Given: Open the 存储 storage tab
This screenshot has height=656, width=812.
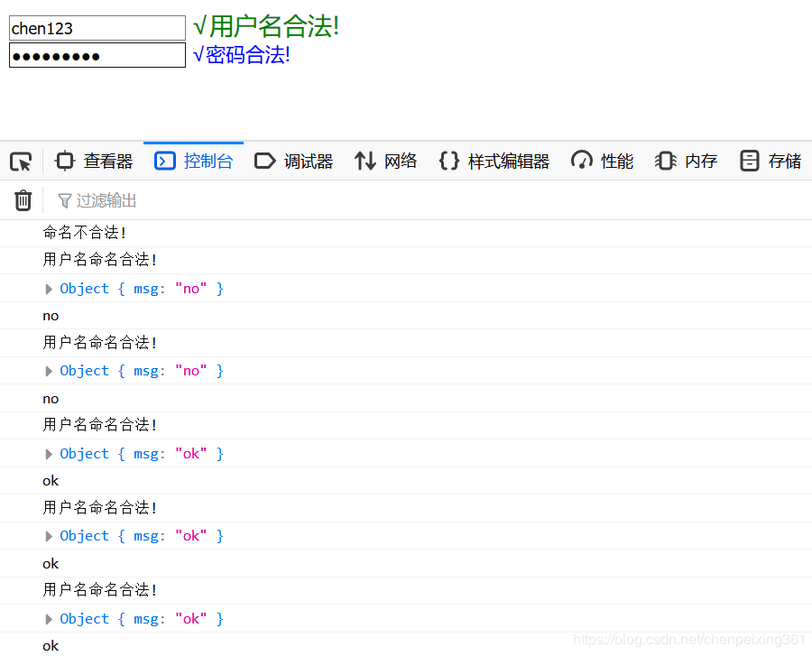Looking at the screenshot, I should pyautogui.click(x=770, y=162).
